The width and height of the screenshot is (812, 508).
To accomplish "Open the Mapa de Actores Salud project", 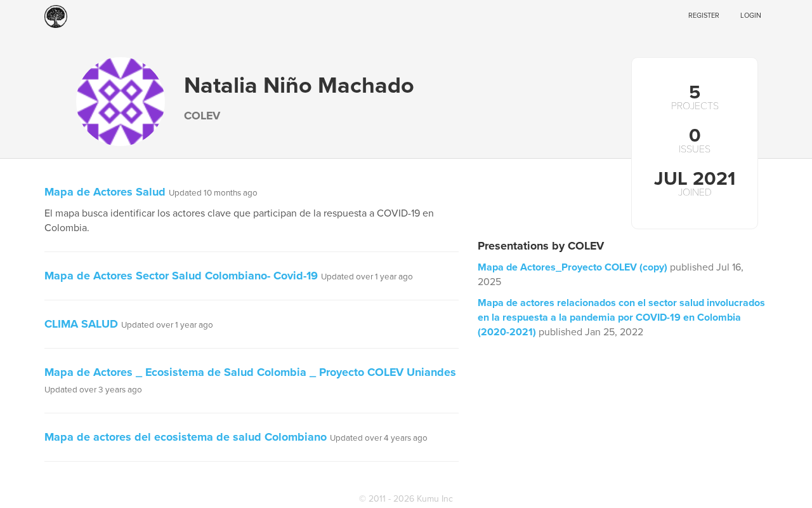I will tap(105, 192).
